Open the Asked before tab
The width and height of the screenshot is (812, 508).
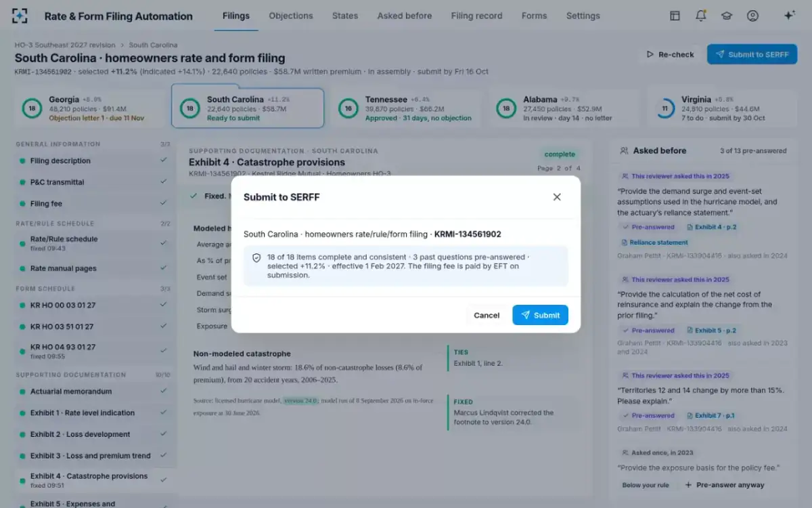click(x=405, y=16)
